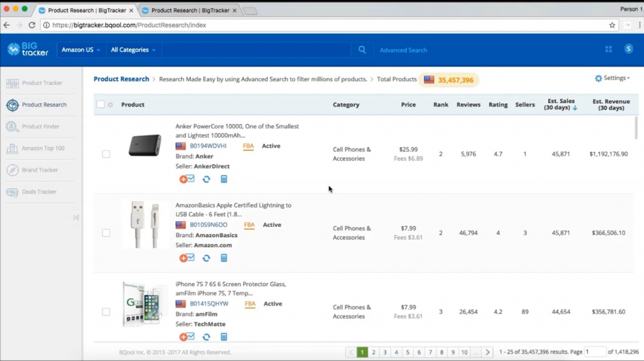
Task: Tick the AmazonBasics cable row checkbox
Action: tap(106, 233)
